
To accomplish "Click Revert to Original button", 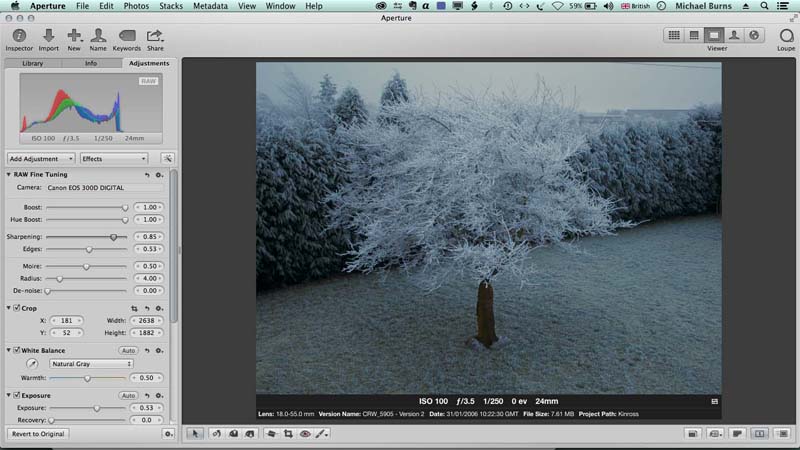I will 38,434.
